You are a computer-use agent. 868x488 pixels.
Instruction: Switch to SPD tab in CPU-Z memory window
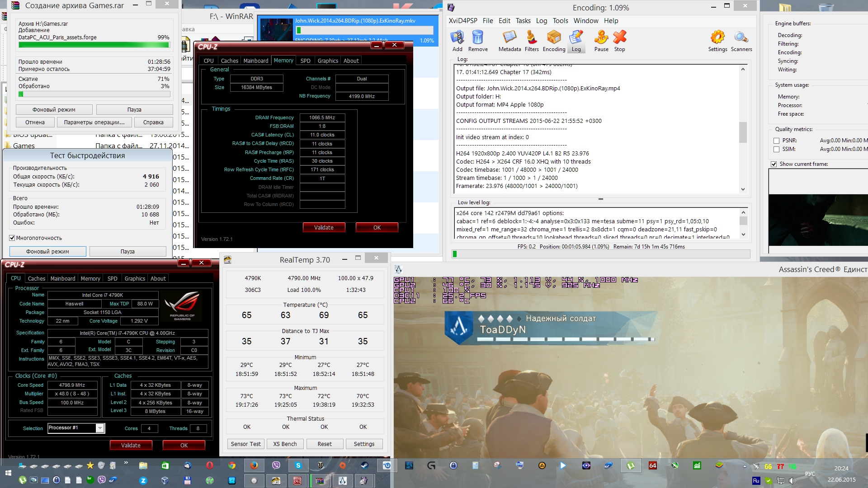pyautogui.click(x=305, y=61)
